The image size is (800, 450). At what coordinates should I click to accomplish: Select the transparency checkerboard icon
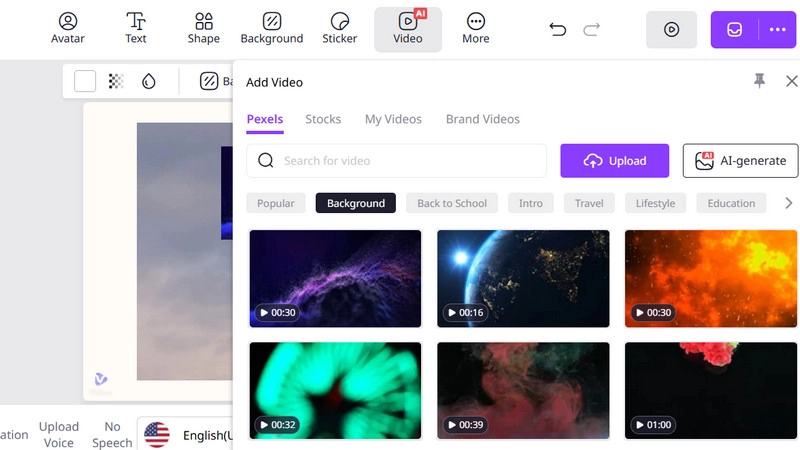116,81
